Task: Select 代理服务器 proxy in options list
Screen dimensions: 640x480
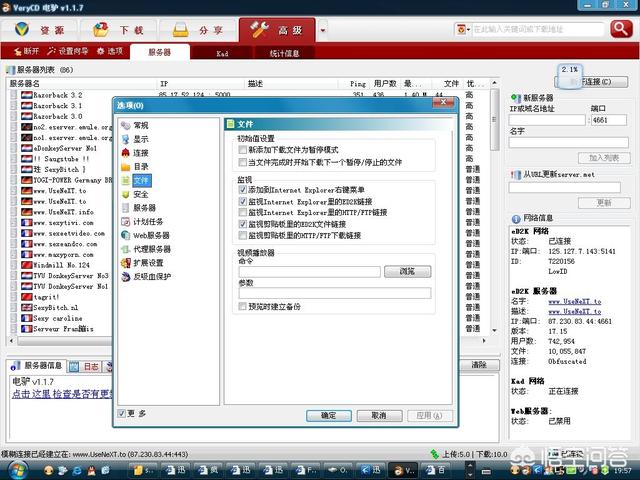Action: pos(146,249)
